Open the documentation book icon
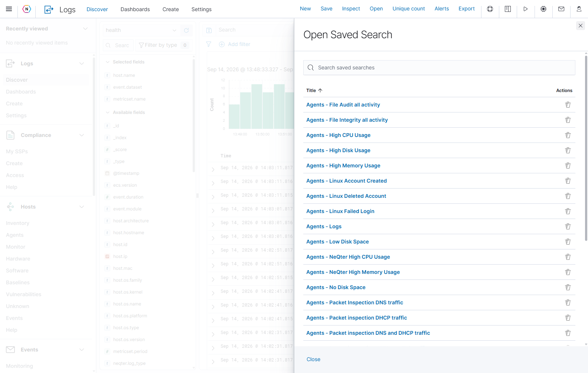The image size is (588, 373). tap(508, 9)
